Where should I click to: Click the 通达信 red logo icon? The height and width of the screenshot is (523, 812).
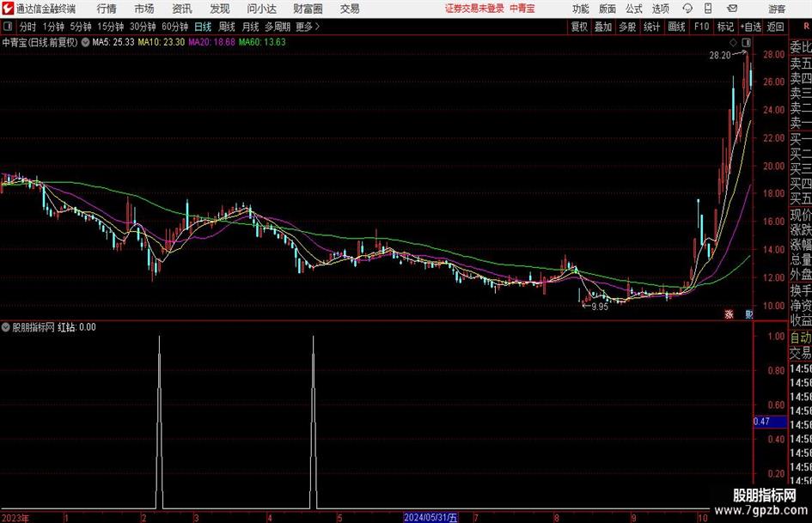click(8, 9)
